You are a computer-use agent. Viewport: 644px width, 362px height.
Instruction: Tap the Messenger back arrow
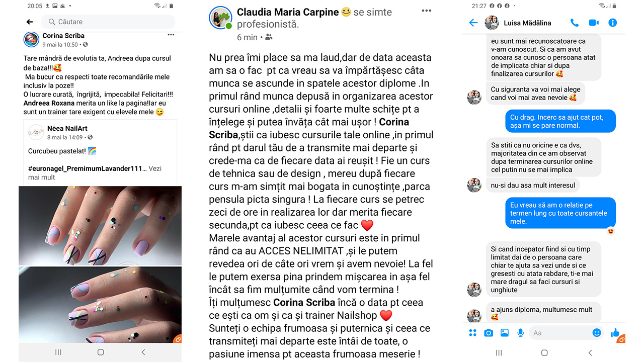[x=473, y=23]
